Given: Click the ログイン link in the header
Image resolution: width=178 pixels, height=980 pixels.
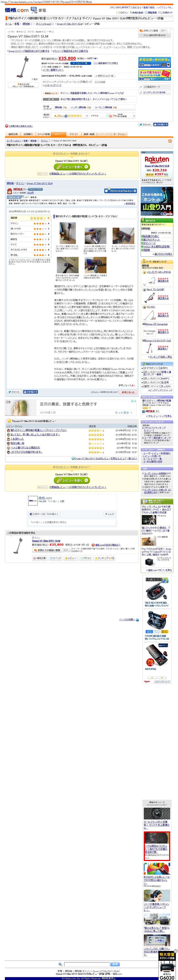Looking at the screenshot, I should pyautogui.click(x=124, y=13).
